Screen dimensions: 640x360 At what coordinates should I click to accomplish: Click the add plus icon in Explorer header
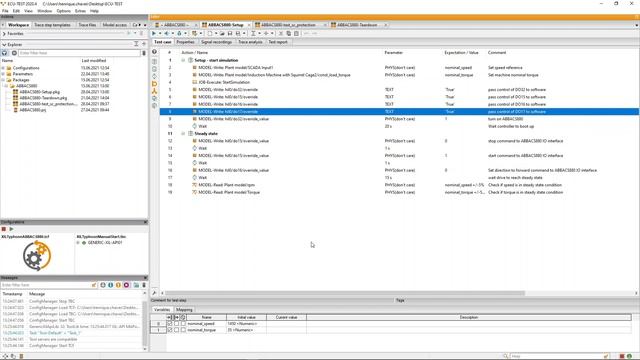click(x=144, y=44)
